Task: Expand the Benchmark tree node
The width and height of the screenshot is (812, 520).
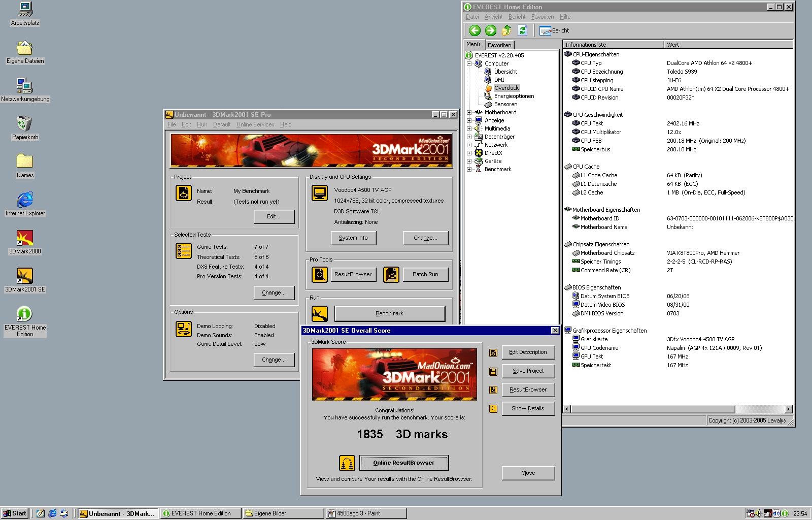Action: click(469, 169)
